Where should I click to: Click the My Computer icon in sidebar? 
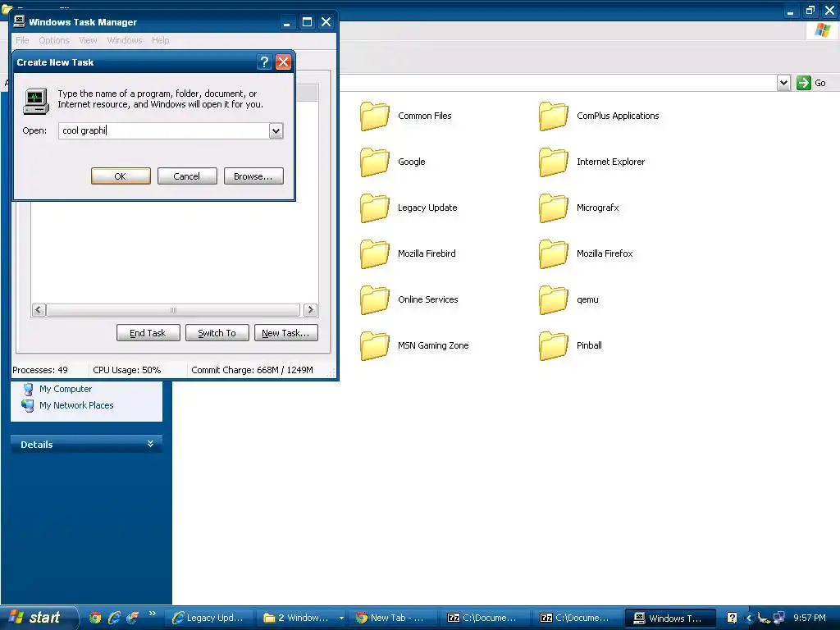pyautogui.click(x=28, y=390)
